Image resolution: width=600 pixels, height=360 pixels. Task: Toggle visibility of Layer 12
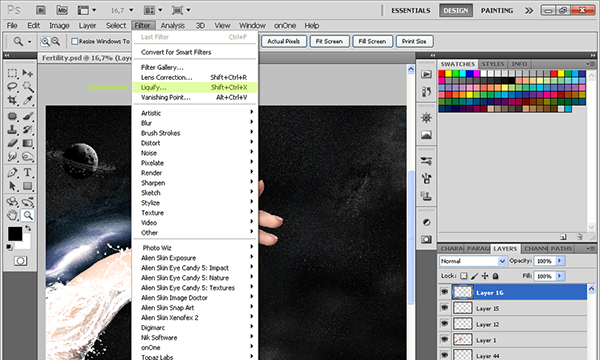[444, 324]
